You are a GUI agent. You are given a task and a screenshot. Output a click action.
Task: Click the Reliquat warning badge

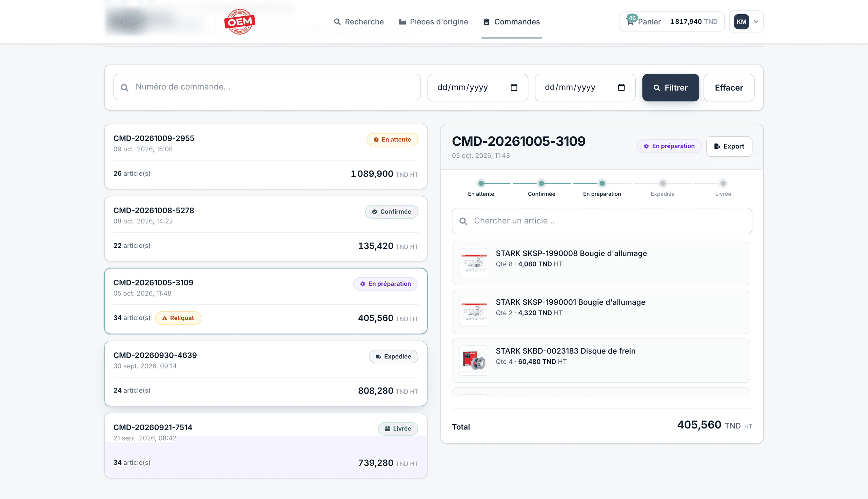point(178,318)
